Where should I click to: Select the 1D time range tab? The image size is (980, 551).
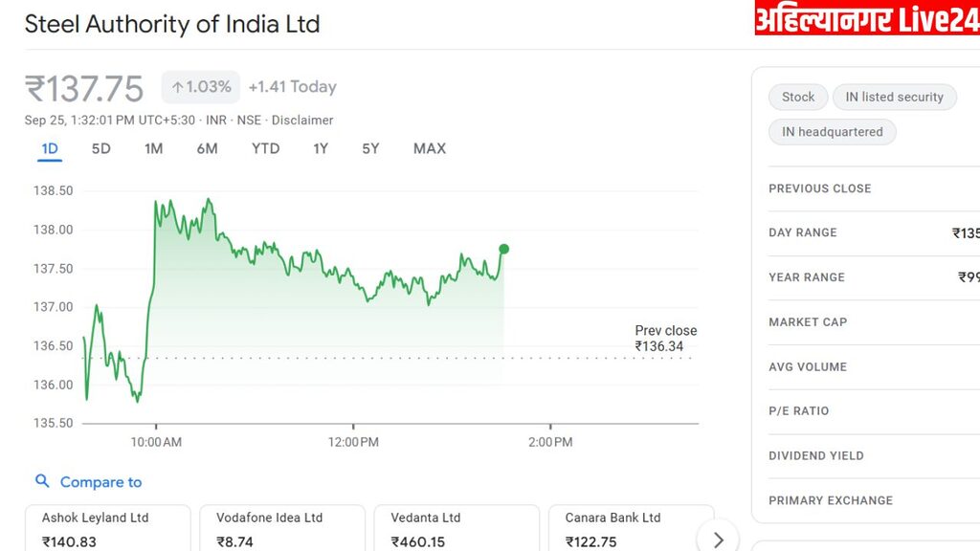50,148
